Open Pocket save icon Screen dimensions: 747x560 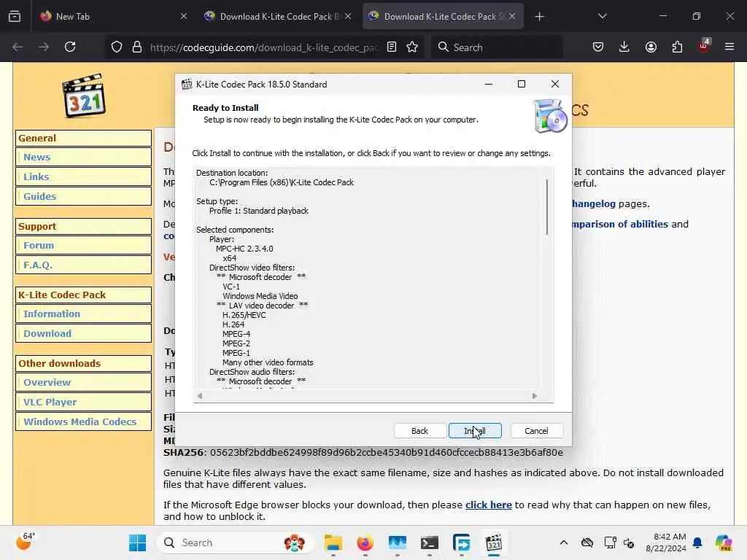coord(598,47)
